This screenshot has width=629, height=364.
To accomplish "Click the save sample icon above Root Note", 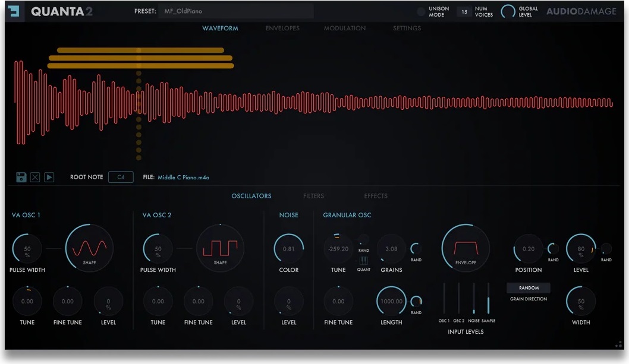I will (20, 176).
